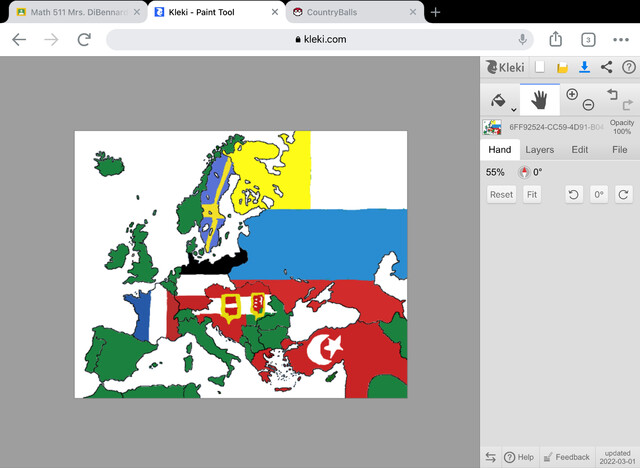This screenshot has height=468, width=640.
Task: Open a new browser tab
Action: [x=436, y=12]
